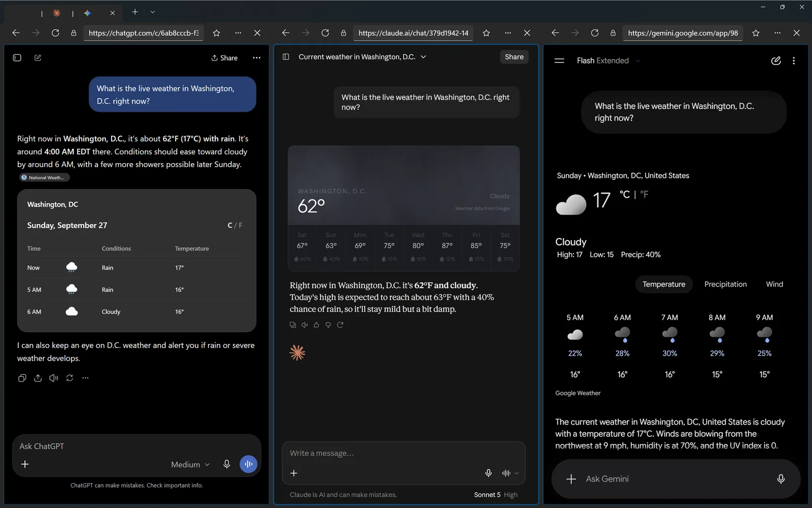Image resolution: width=812 pixels, height=508 pixels.
Task: Switch ChatGPT weather card to Fahrenheit
Action: (241, 226)
